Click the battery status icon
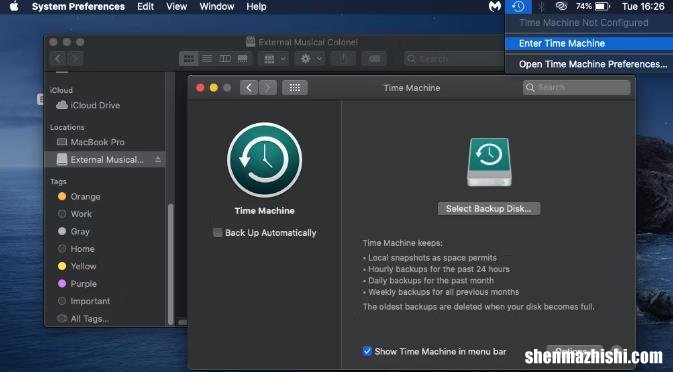673x372 pixels. click(602, 6)
